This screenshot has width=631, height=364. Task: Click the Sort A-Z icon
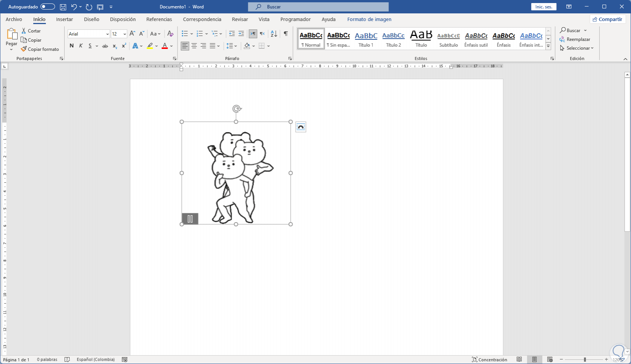point(274,34)
